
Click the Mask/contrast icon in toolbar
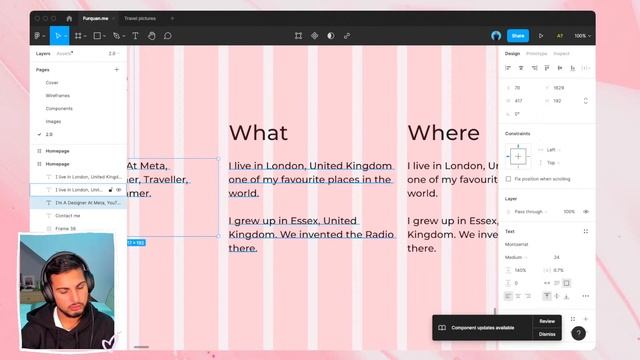click(x=331, y=36)
